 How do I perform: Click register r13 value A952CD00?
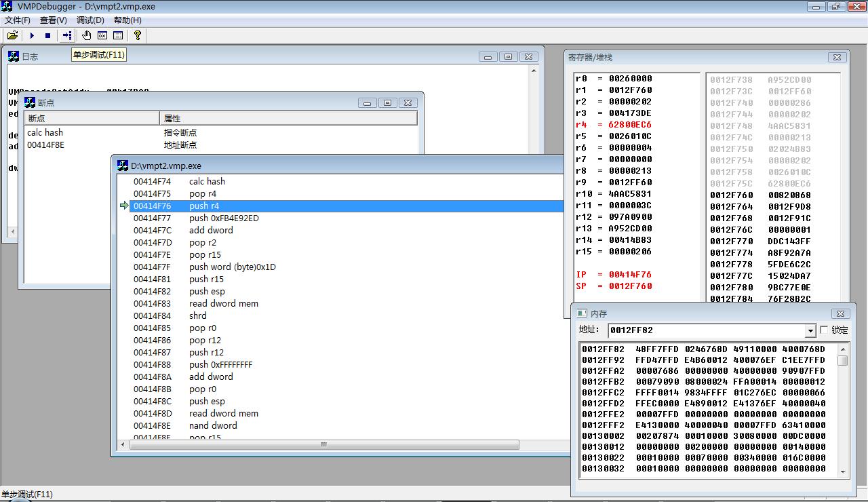pos(630,229)
